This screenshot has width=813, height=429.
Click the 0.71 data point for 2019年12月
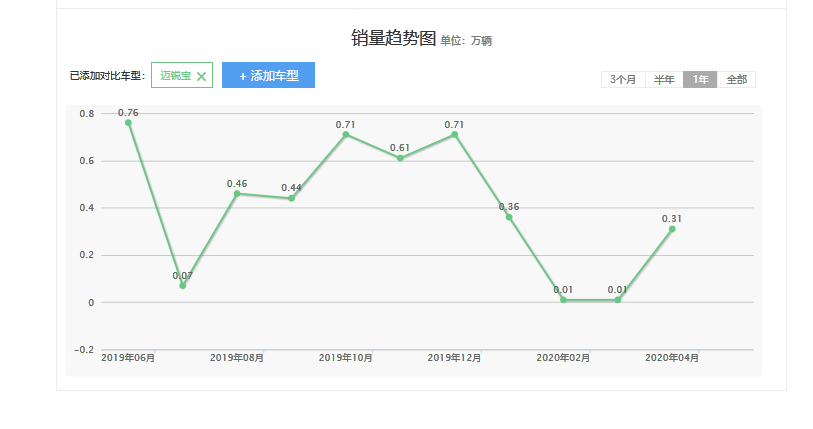coord(455,134)
